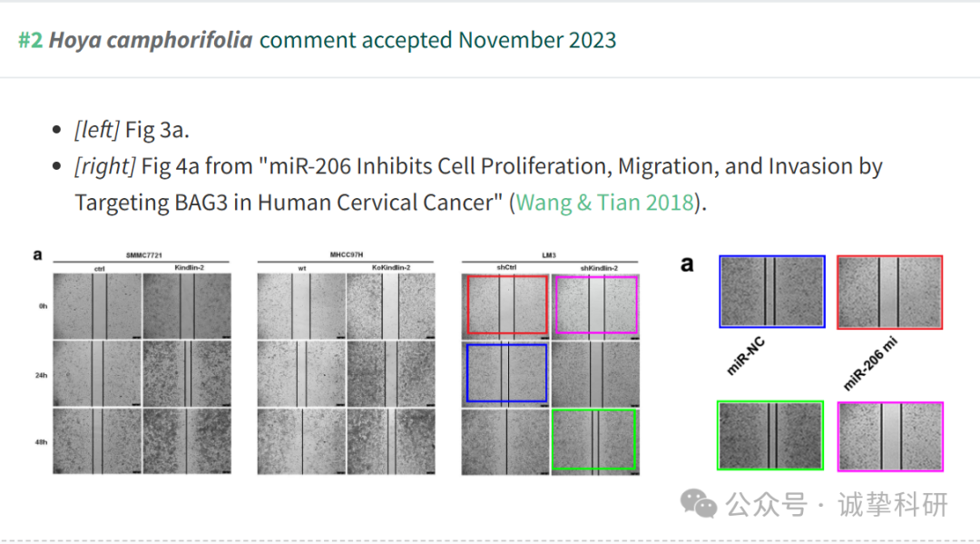Select the blue-outlined miR-NC panel in right figure
The width and height of the screenshot is (980, 544).
tap(772, 292)
